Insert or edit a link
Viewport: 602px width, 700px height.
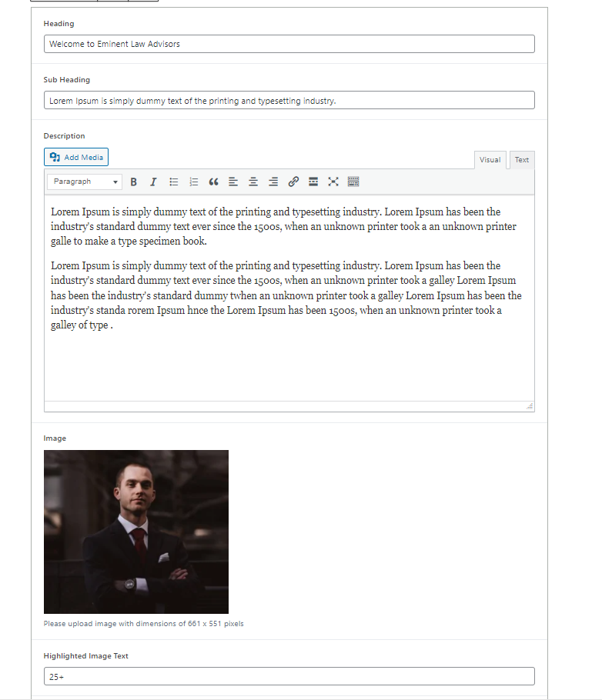(293, 182)
